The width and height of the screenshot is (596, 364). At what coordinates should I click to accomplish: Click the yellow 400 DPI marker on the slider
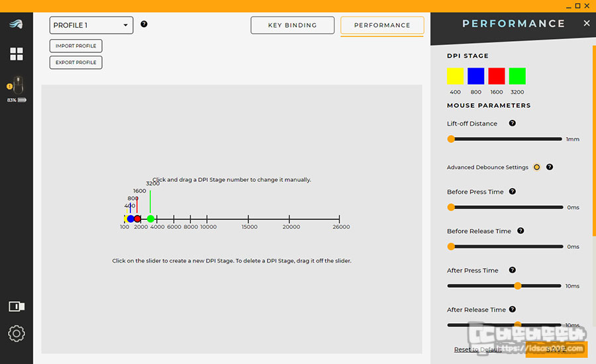tap(125, 219)
